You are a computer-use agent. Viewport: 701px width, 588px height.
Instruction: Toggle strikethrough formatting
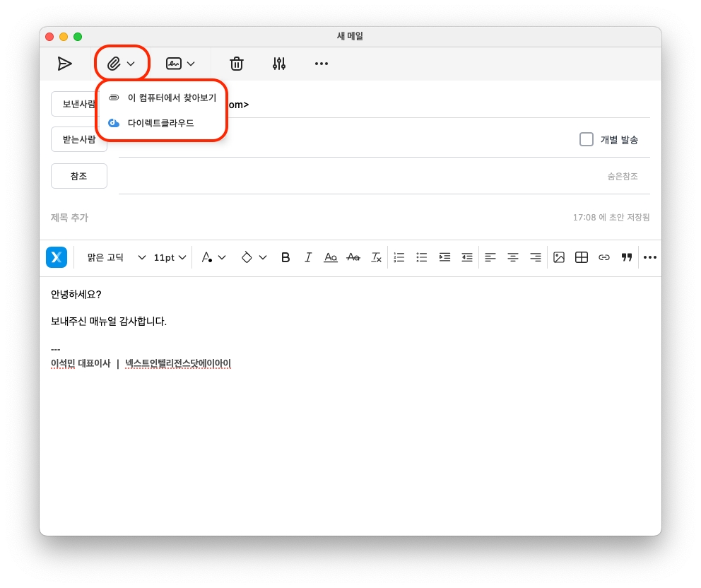pyautogui.click(x=353, y=257)
